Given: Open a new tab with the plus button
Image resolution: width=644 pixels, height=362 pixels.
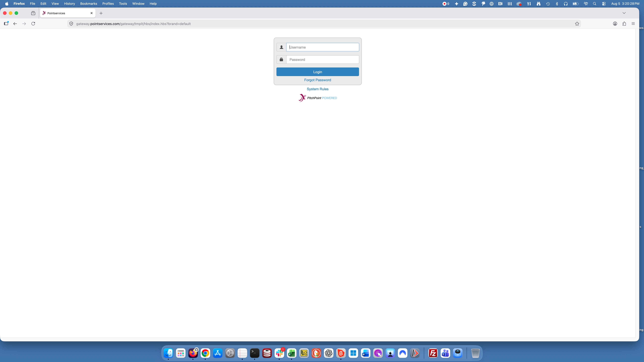Looking at the screenshot, I should coord(101,13).
